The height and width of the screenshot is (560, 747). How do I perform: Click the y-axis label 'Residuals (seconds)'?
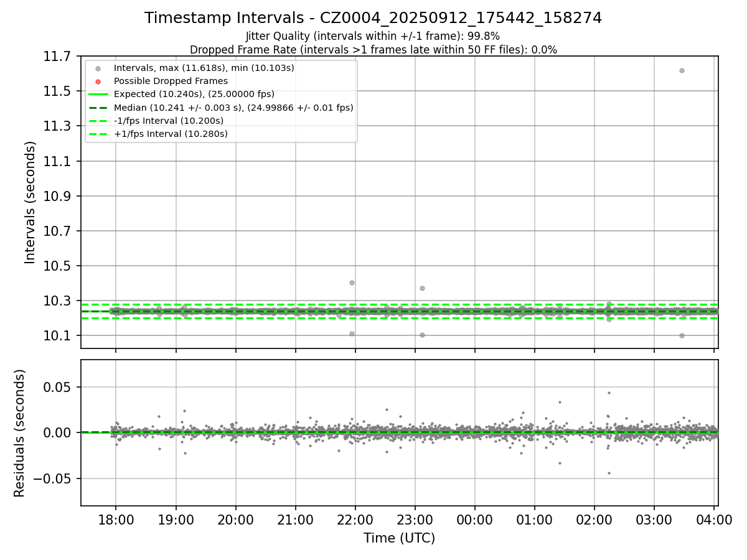point(20,433)
